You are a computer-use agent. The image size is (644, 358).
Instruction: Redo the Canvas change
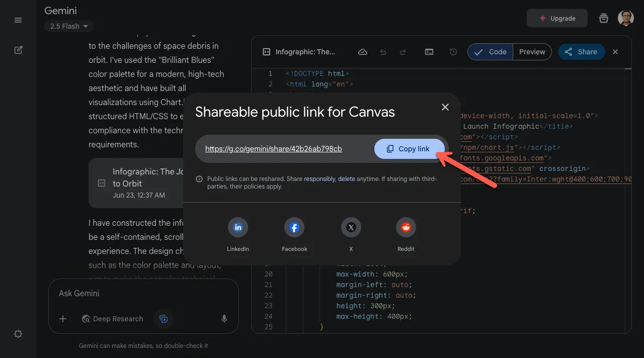(x=403, y=52)
